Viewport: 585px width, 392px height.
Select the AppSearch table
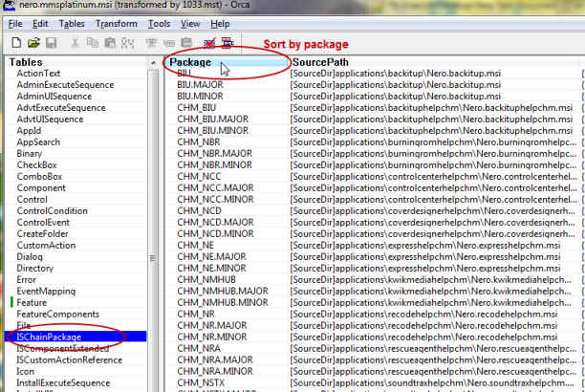tap(38, 142)
